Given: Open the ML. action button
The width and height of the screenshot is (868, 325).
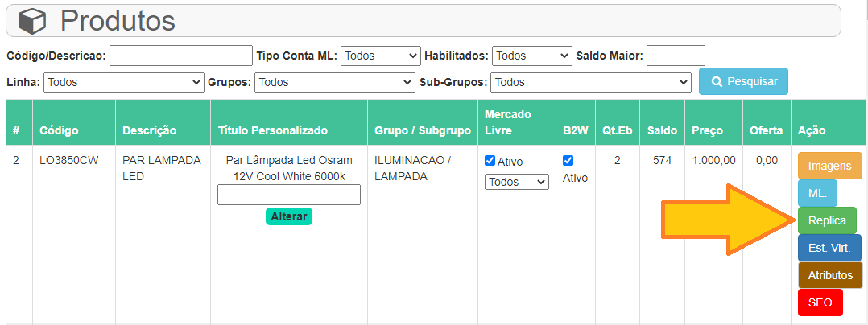Looking at the screenshot, I should click(x=817, y=193).
